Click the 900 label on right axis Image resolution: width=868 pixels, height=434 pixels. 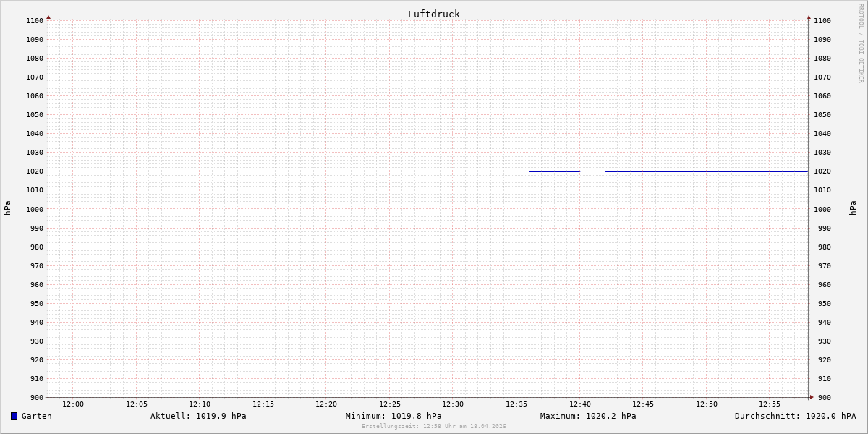point(822,397)
